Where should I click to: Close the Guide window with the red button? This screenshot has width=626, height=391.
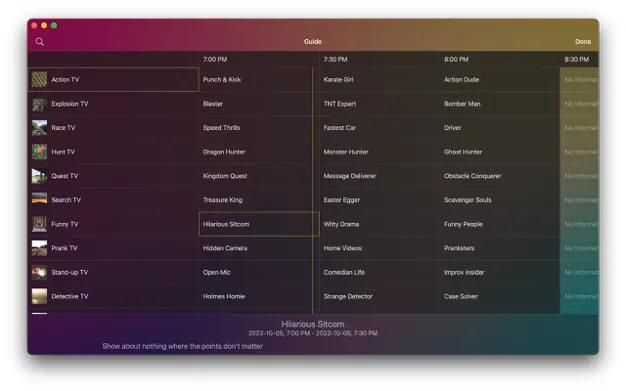[34, 26]
